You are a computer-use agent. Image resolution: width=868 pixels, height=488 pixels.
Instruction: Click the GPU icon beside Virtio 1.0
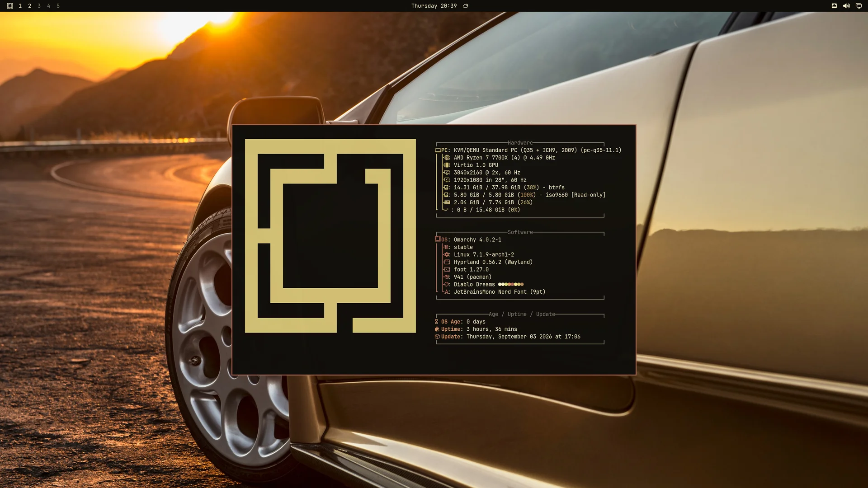point(447,165)
